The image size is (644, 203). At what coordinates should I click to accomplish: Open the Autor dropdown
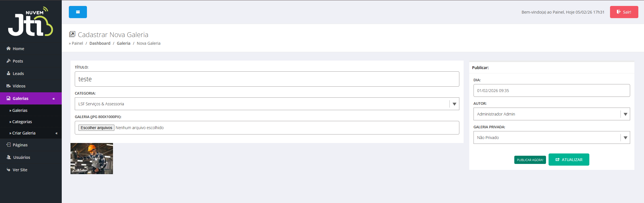551,114
